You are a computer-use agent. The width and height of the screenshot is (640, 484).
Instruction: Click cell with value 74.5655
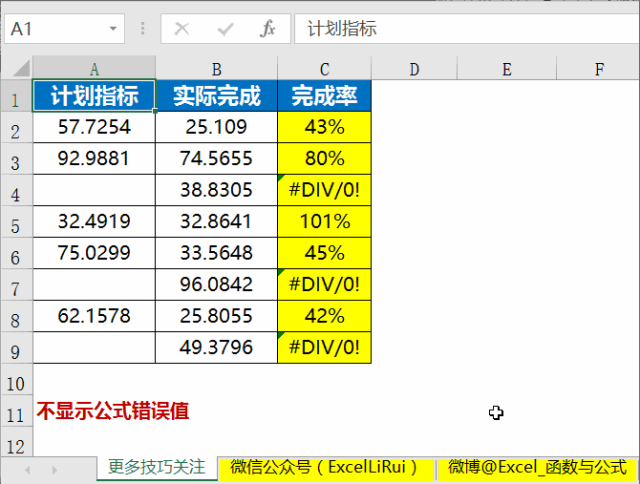click(x=216, y=159)
